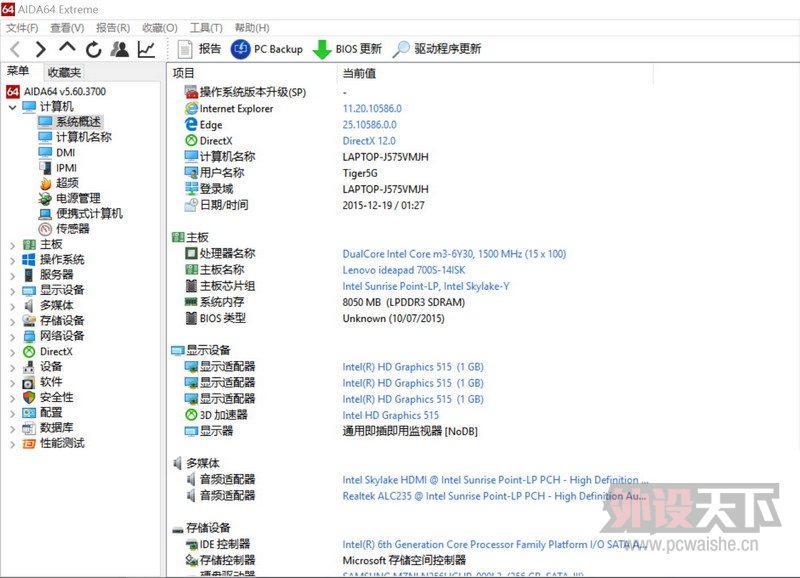Open the 传感器 sensor item
Screen dimensions: 800x578
click(64, 229)
